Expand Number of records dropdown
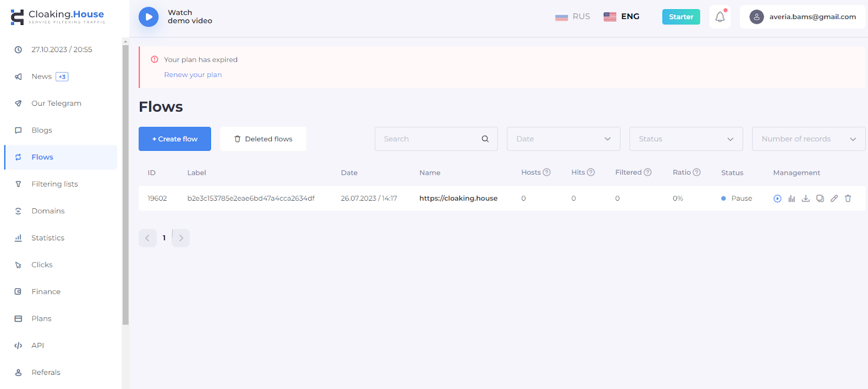 click(x=808, y=139)
